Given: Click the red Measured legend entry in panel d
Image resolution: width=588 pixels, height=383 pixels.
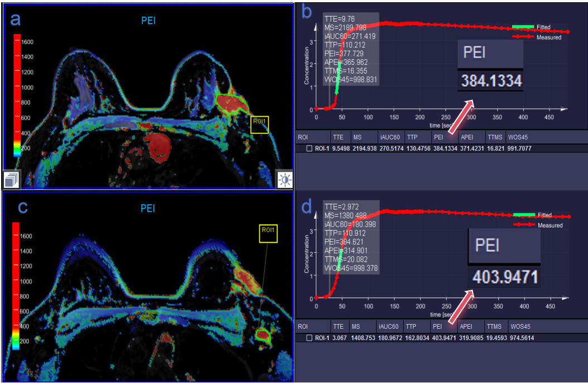Looking at the screenshot, I should click(x=538, y=225).
